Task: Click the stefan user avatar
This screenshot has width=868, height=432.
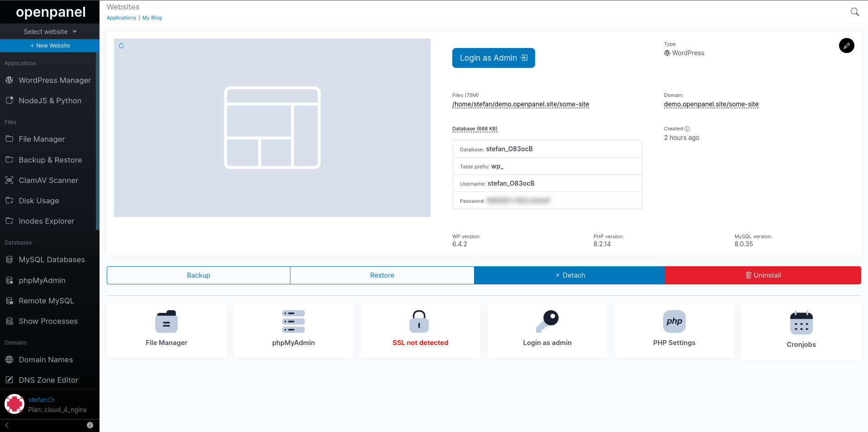Action: coord(14,404)
